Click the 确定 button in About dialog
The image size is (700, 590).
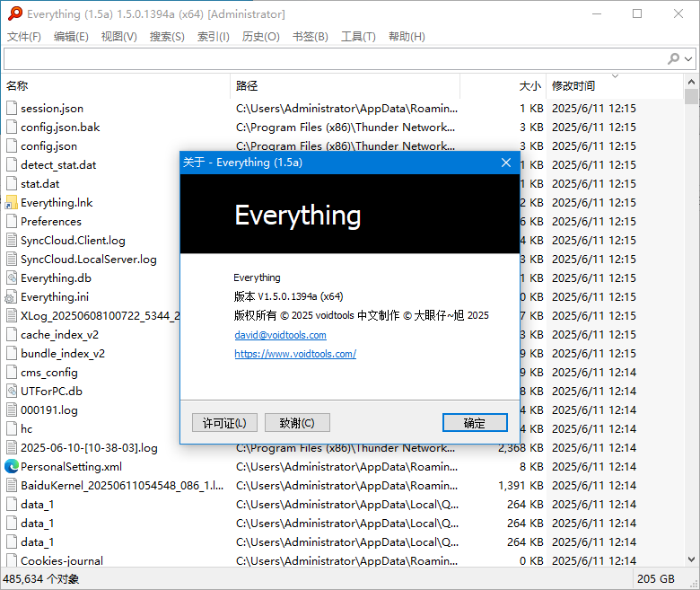[475, 422]
